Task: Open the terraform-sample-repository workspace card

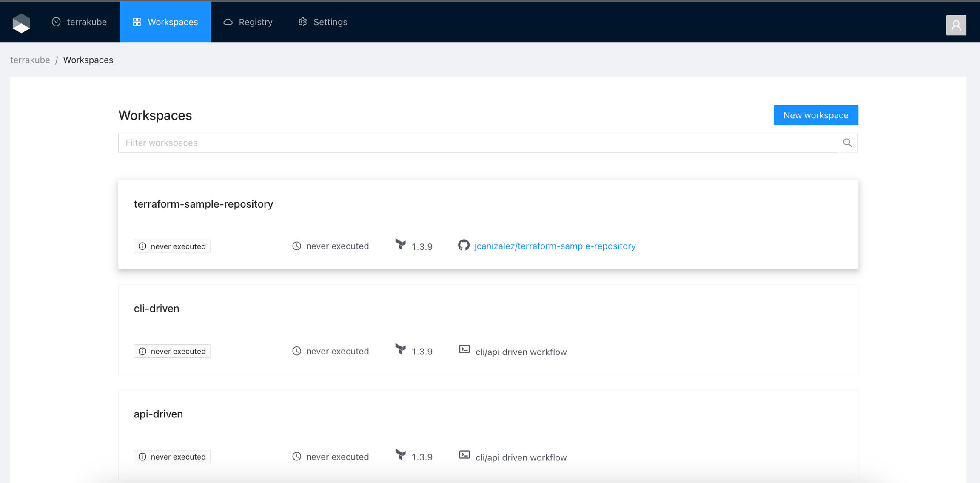Action: point(203,204)
